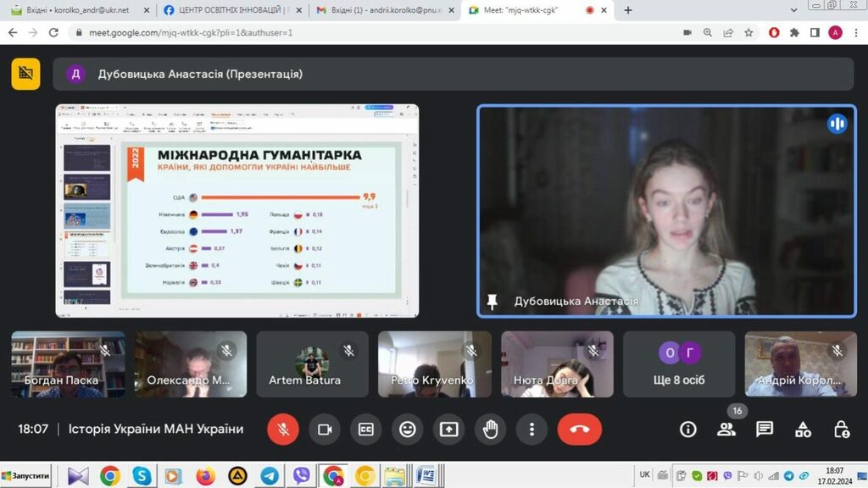Raise your hand in the meeting
868x488 pixels.
pyautogui.click(x=490, y=430)
